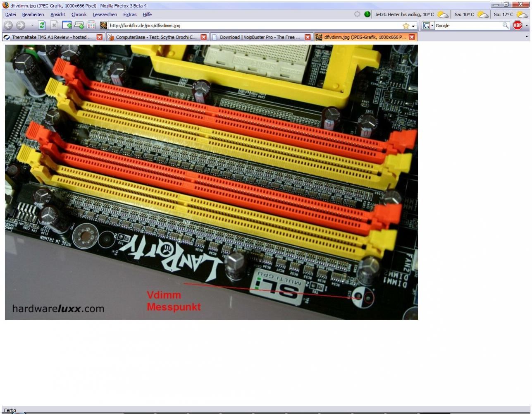Reload the page with the green refresh icon
Viewport: 532px width, 414px height.
[42, 25]
